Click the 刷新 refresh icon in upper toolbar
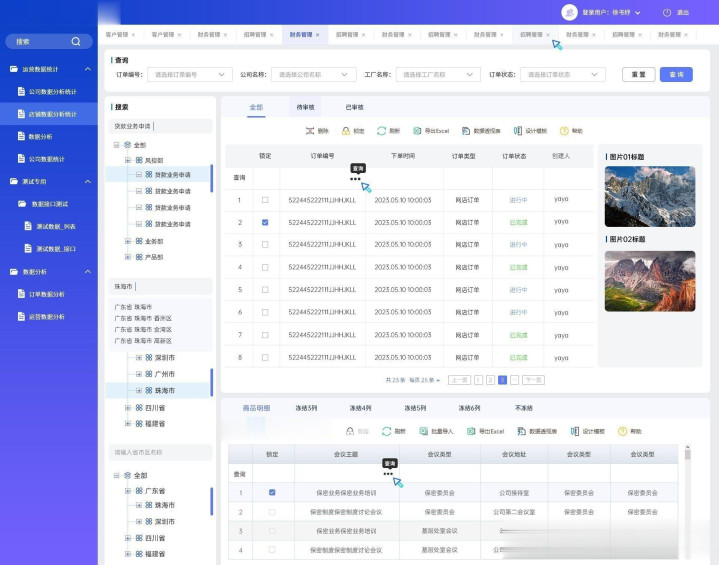719x565 pixels. [x=382, y=131]
